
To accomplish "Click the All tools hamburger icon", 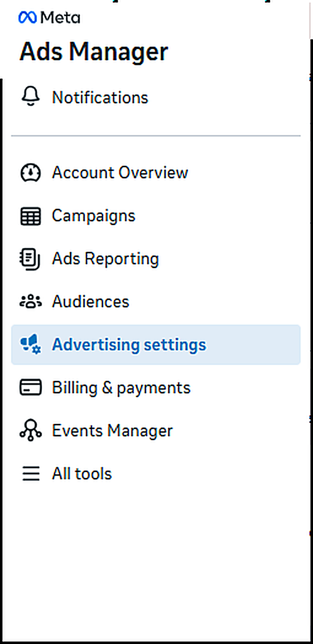I will 31,474.
